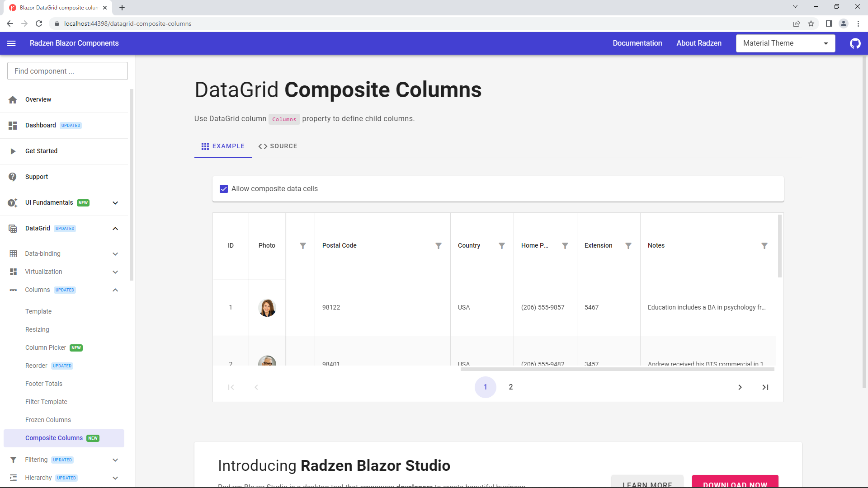This screenshot has height=488, width=868.
Task: Open the About Radzen link
Action: click(699, 43)
